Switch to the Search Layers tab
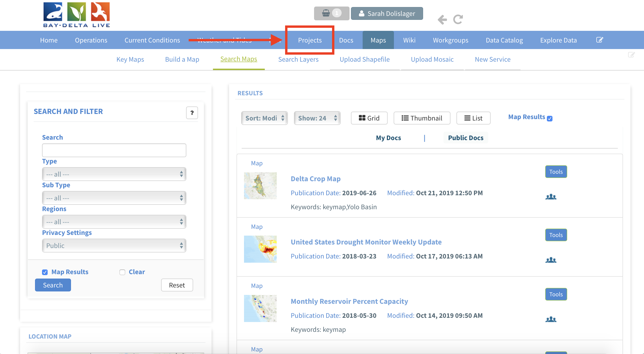Screen dimensions: 644x354 [298, 59]
